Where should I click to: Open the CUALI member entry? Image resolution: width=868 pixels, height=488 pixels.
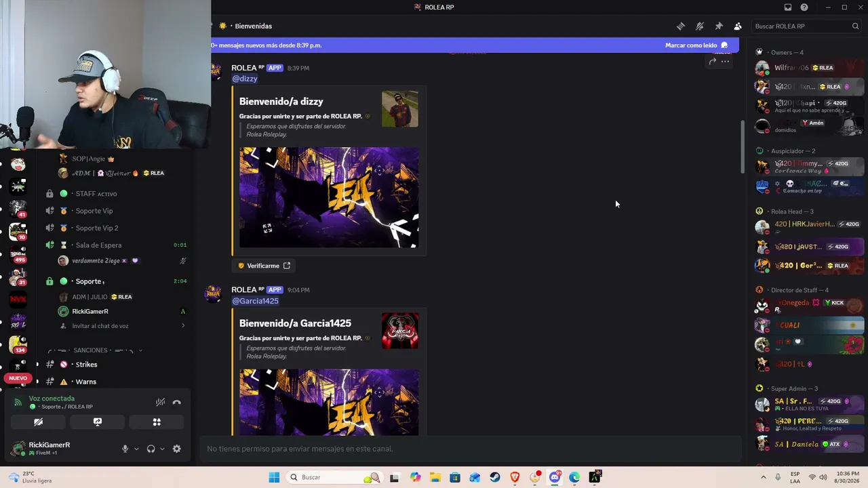(x=808, y=325)
